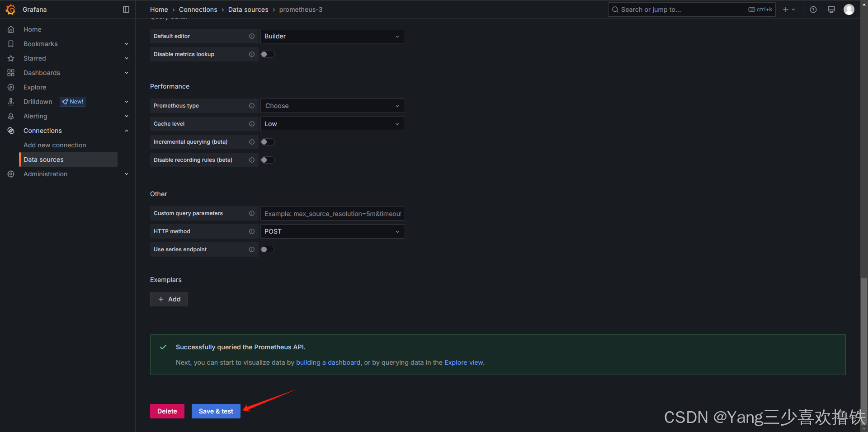This screenshot has height=432, width=868.
Task: Click the Home breadcrumb link
Action: pyautogui.click(x=159, y=9)
